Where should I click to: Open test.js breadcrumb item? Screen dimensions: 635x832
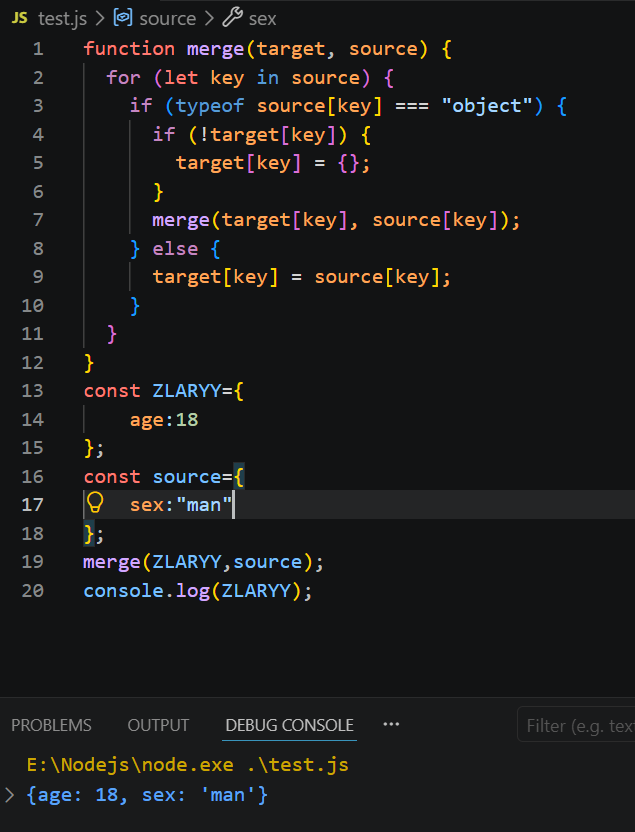(62, 19)
